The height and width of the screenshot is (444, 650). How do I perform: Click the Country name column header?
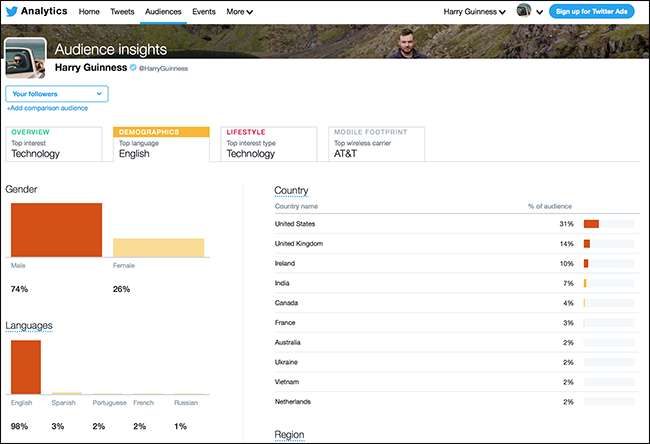click(x=296, y=206)
